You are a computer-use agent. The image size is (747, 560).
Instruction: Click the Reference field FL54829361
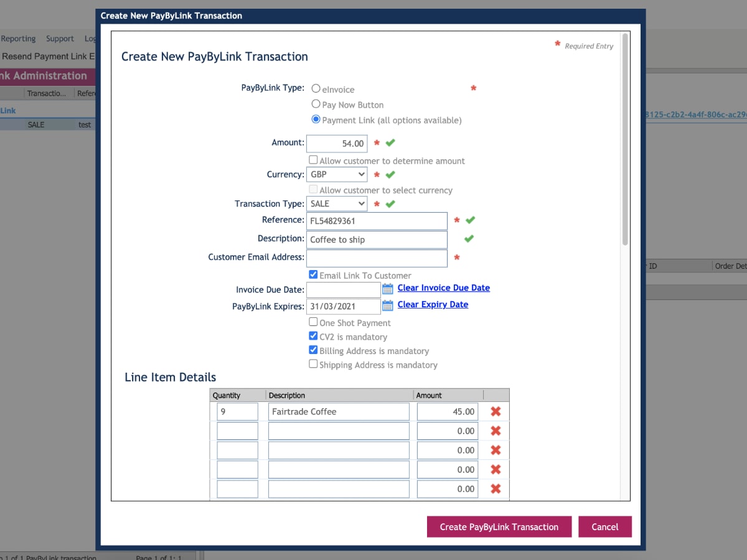pyautogui.click(x=377, y=221)
